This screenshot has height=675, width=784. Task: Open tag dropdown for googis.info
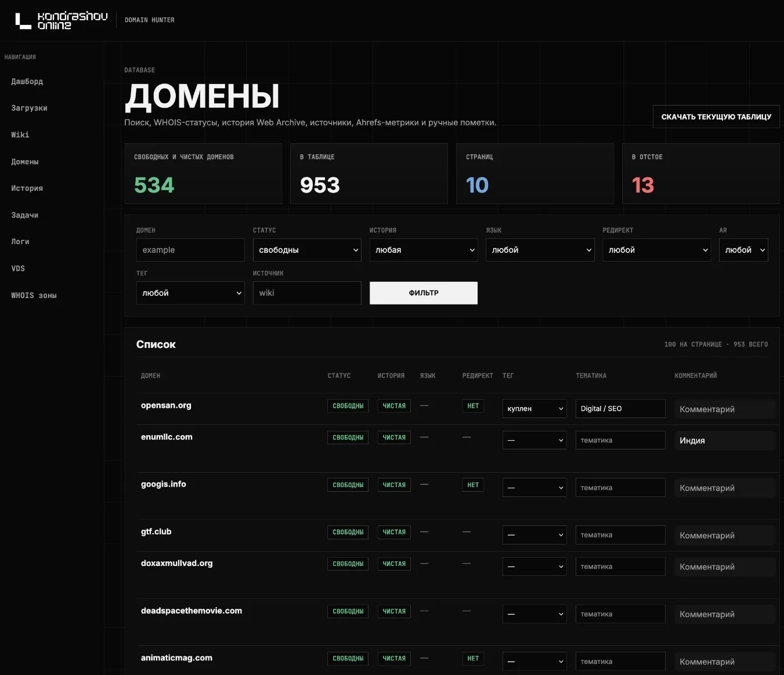coord(534,488)
